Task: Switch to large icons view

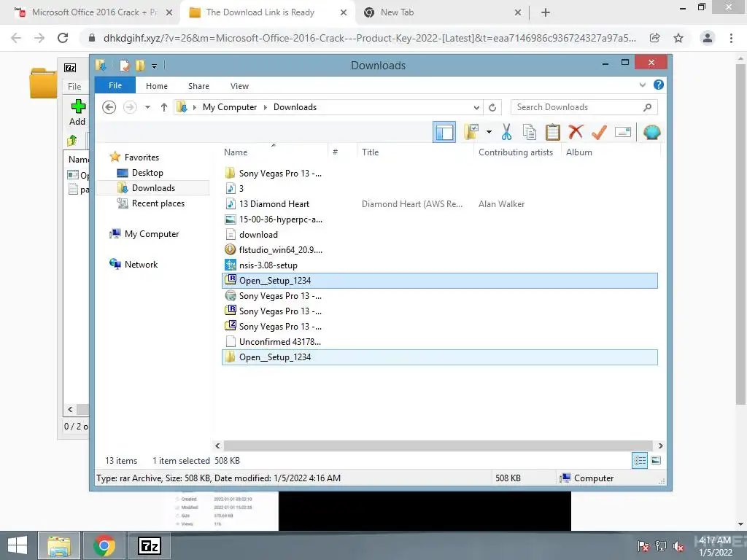Action: 656,461
